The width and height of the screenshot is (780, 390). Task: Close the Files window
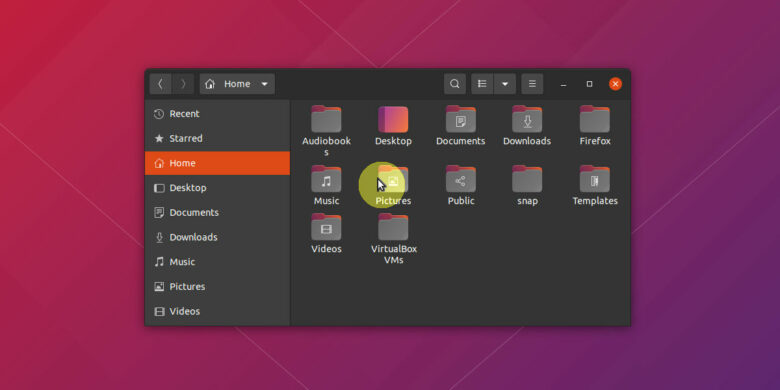click(x=615, y=84)
